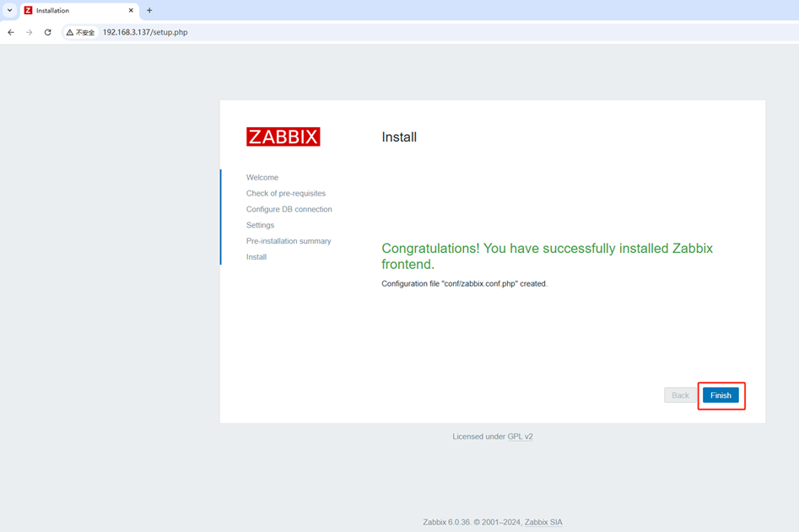Image resolution: width=799 pixels, height=532 pixels.
Task: Click Zabbix favicon on the tab
Action: [x=29, y=10]
